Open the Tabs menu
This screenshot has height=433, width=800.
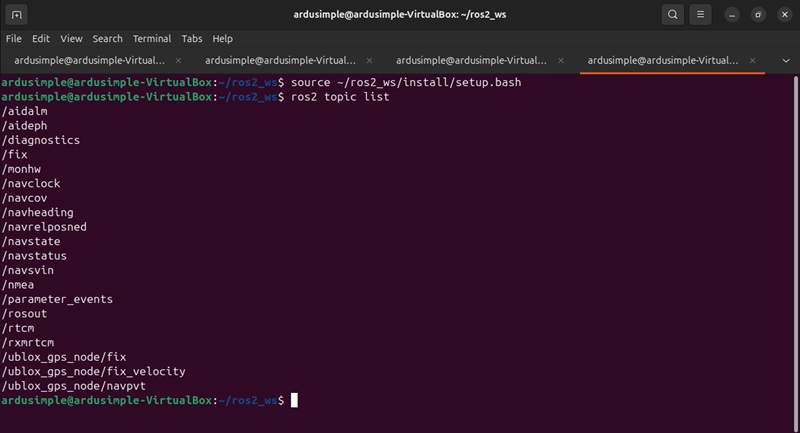192,39
